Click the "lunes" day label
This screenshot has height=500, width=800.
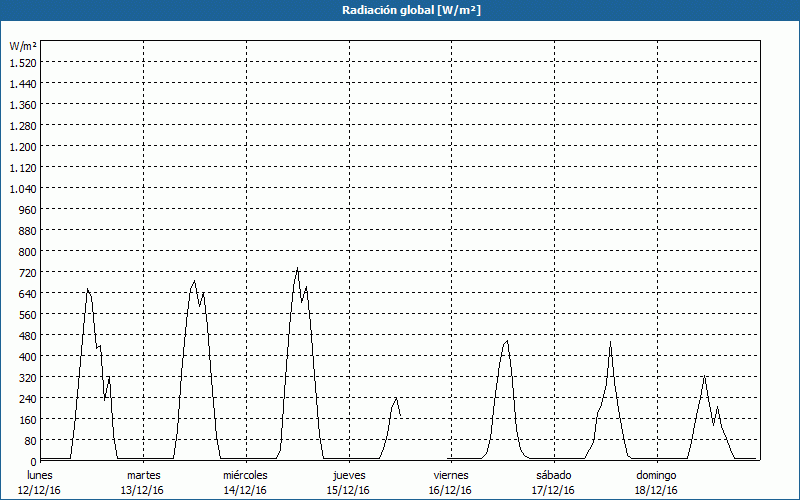tap(41, 475)
